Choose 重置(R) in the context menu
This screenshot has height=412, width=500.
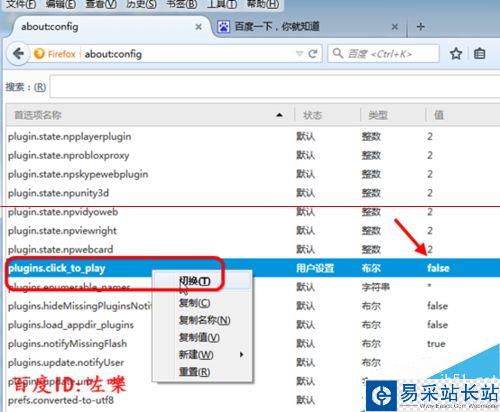click(x=202, y=372)
